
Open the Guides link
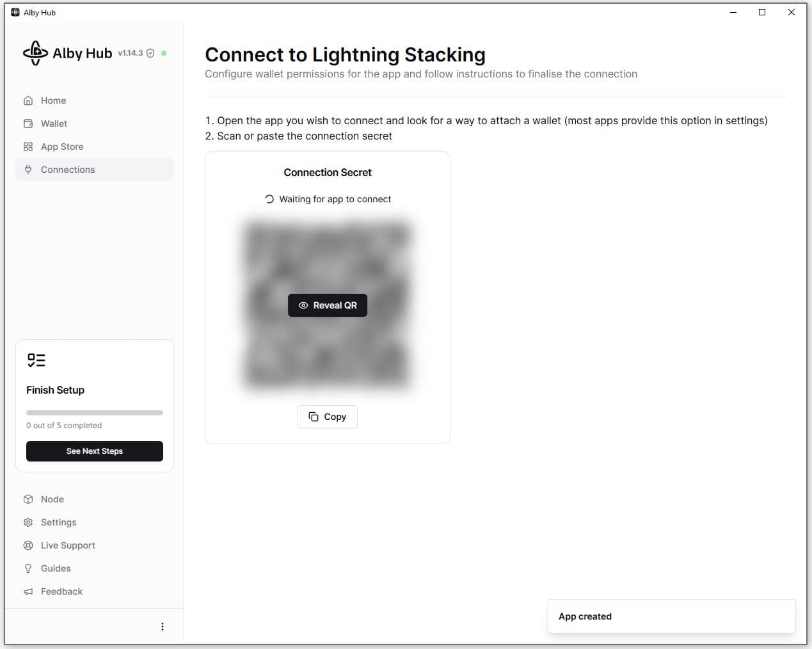pos(95,568)
